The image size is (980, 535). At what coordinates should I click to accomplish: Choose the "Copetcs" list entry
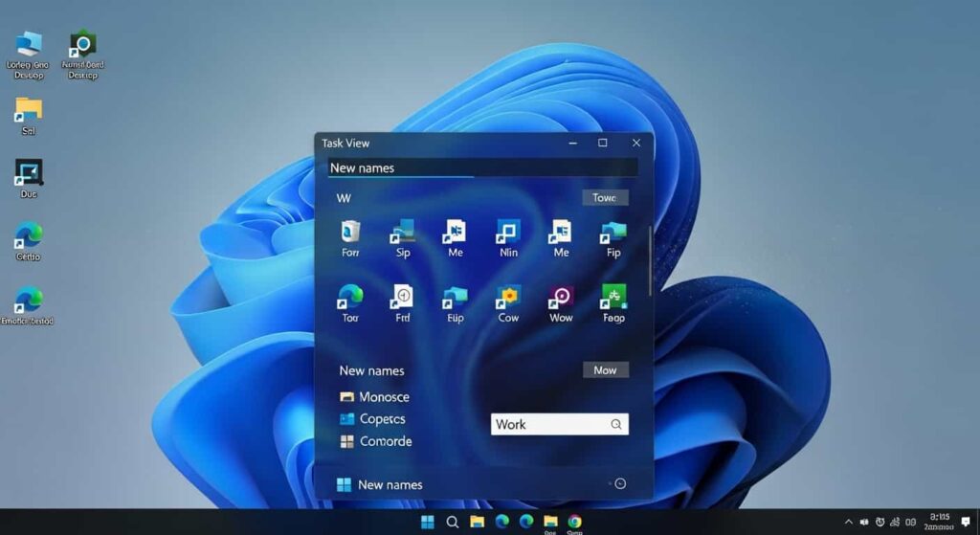[382, 419]
